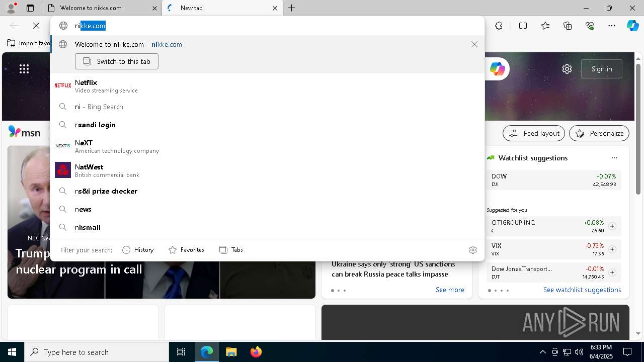Select the Welcome to nikke.com suggestion
The height and width of the screenshot is (362, 644).
pos(267,44)
